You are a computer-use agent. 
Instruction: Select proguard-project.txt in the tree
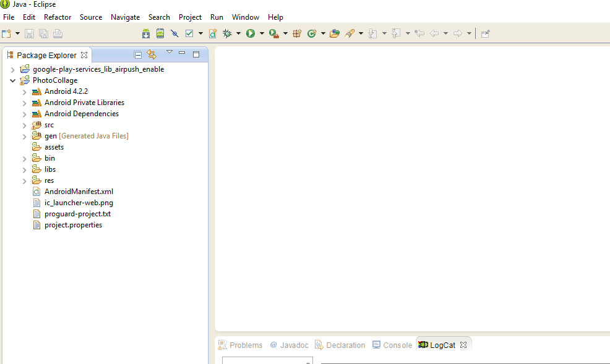(x=77, y=214)
